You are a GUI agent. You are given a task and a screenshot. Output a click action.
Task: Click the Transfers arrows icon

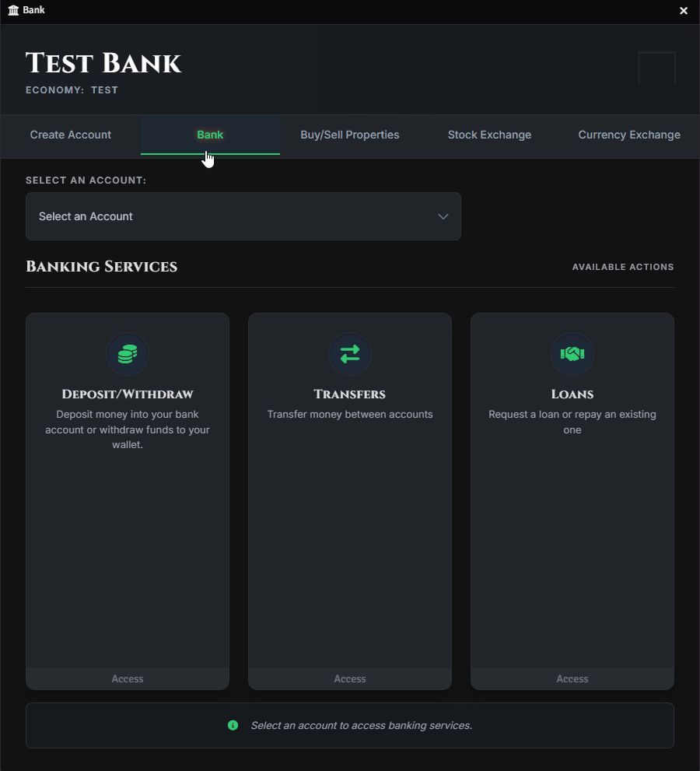tap(349, 354)
